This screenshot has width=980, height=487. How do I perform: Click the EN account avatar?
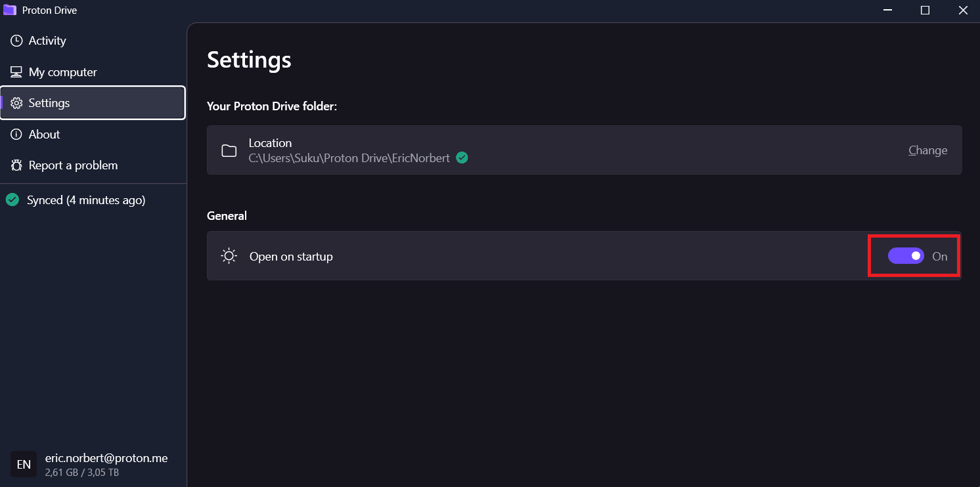point(24,465)
